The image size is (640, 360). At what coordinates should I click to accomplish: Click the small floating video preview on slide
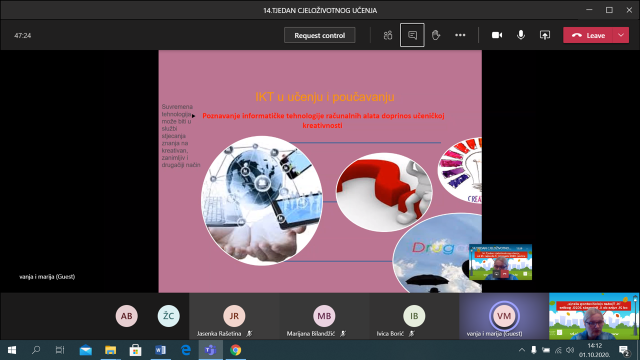click(x=500, y=262)
